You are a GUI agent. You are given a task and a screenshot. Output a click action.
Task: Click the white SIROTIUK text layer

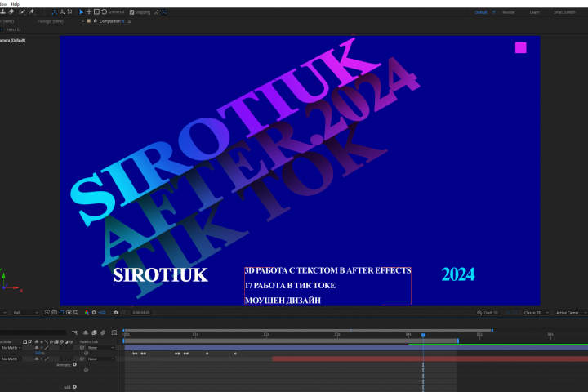pyautogui.click(x=160, y=275)
